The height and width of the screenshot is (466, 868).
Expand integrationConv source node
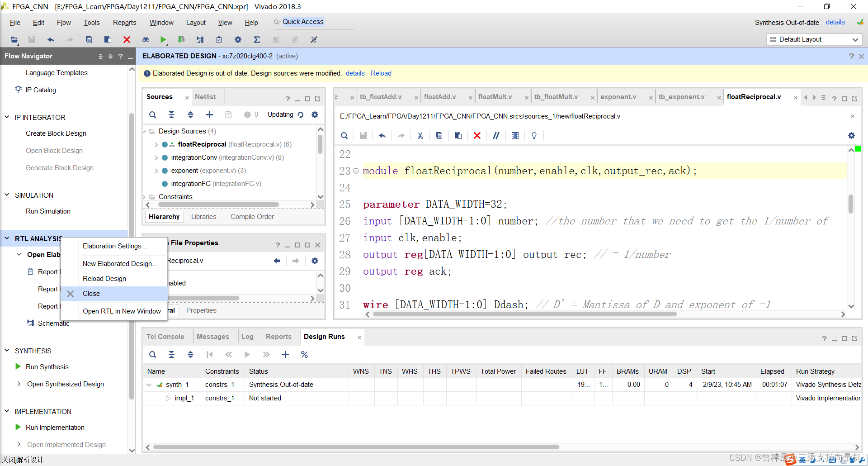156,157
